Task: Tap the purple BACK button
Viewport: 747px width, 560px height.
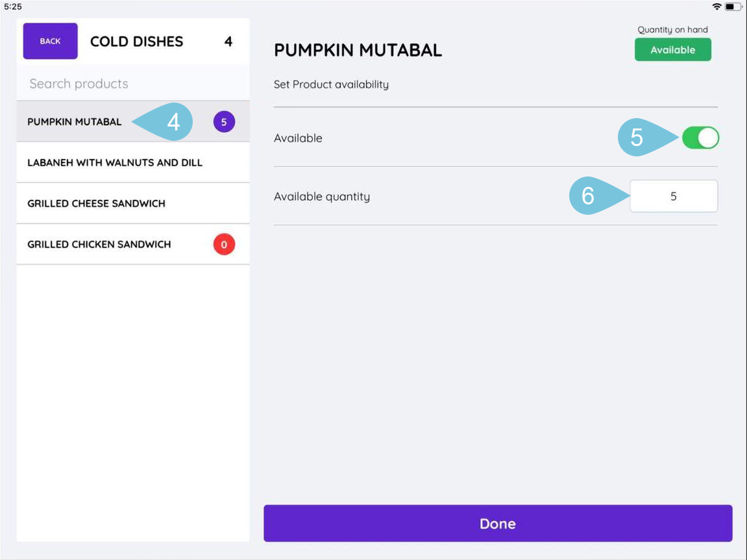Action: pyautogui.click(x=50, y=41)
